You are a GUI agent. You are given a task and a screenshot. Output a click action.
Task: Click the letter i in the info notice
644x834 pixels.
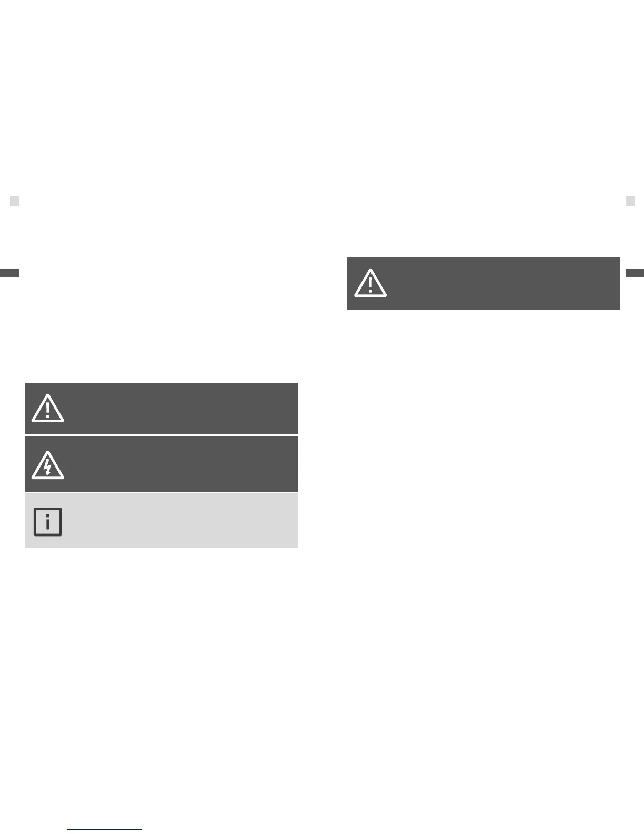(48, 522)
